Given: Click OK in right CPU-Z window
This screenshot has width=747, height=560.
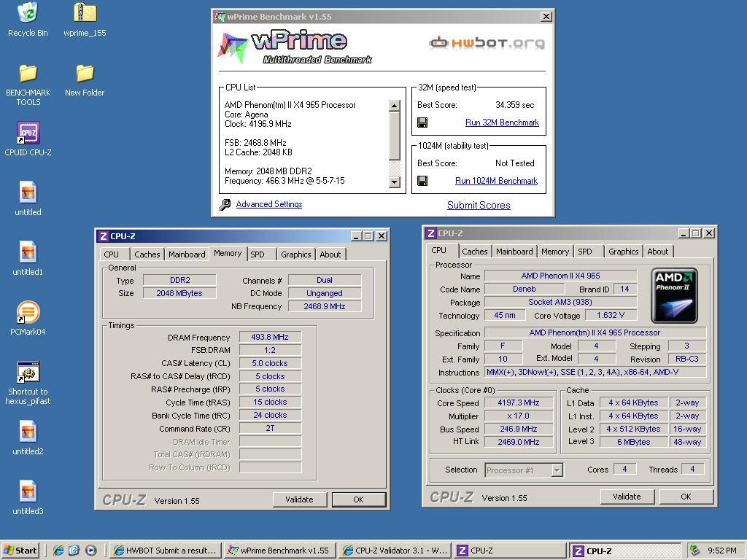Looking at the screenshot, I should click(686, 497).
